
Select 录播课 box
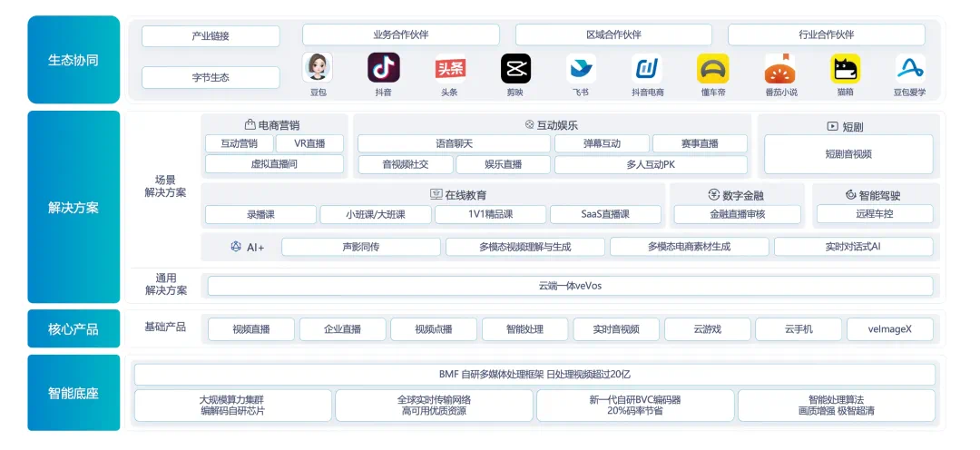(x=260, y=214)
